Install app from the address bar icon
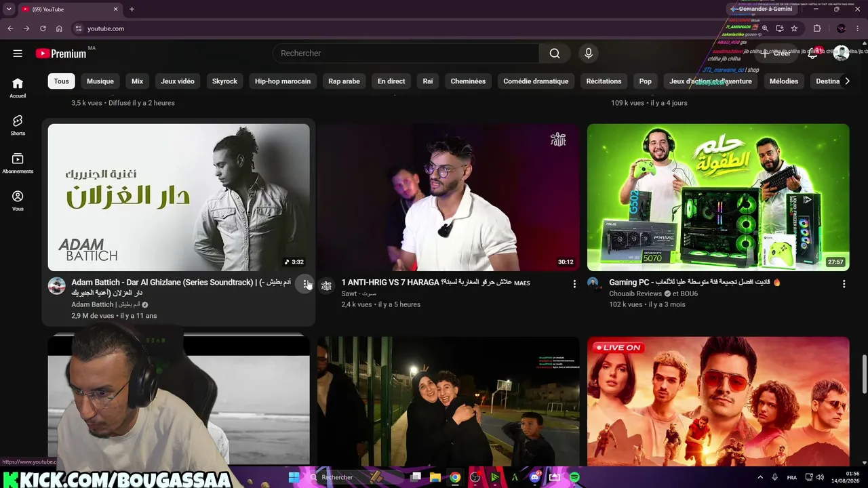The width and height of the screenshot is (868, 488). [780, 28]
